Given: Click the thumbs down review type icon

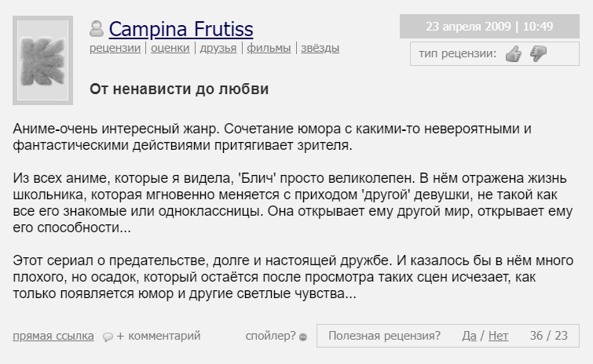Looking at the screenshot, I should tap(538, 53).
